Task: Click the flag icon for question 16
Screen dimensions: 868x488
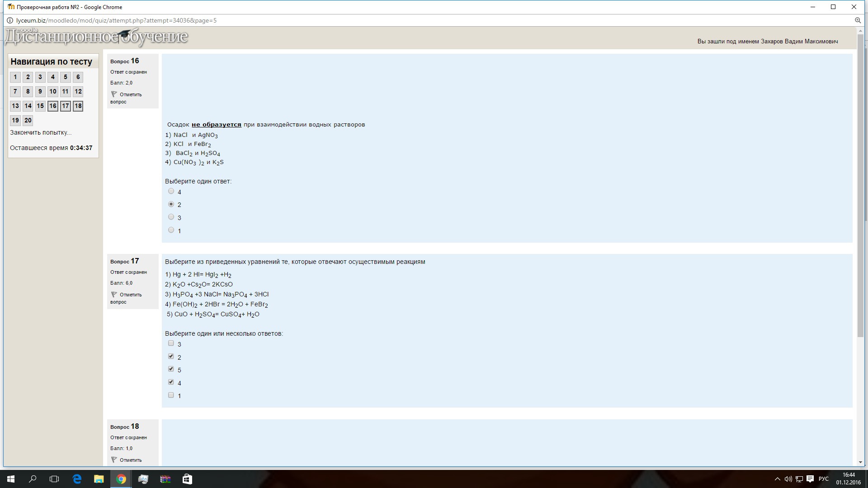Action: tap(114, 94)
